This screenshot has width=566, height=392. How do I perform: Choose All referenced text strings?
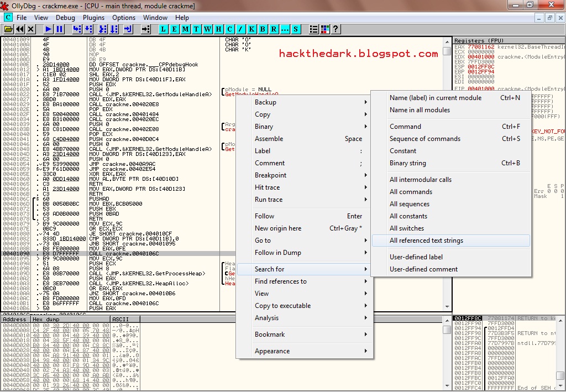coord(451,241)
